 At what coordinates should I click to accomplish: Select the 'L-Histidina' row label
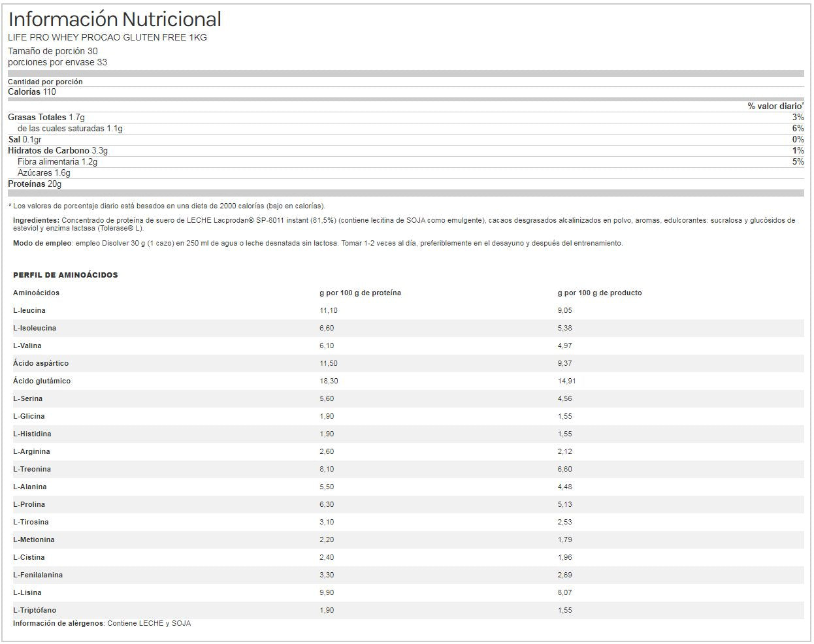[x=32, y=434]
